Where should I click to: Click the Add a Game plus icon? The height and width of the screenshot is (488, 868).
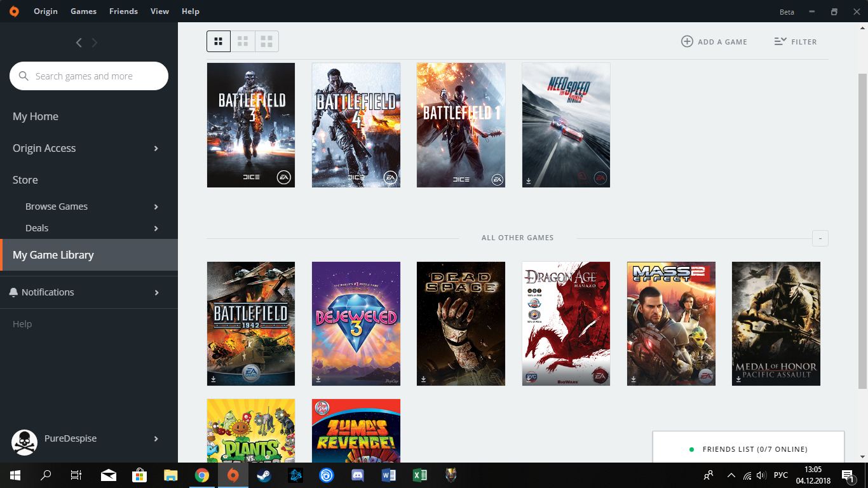pyautogui.click(x=687, y=41)
